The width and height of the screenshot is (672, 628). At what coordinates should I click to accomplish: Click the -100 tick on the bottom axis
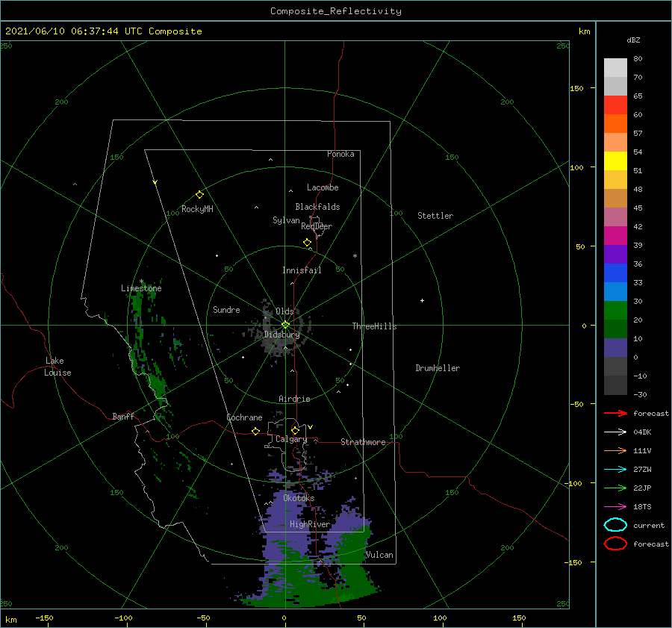click(123, 618)
